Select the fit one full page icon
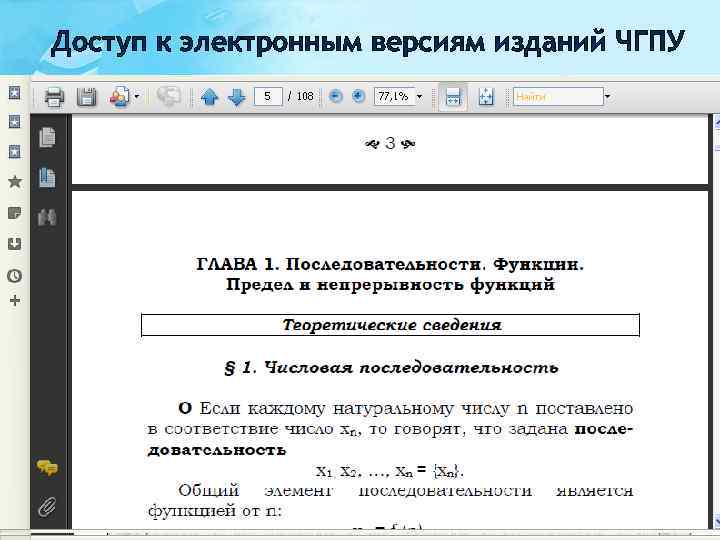 486,97
